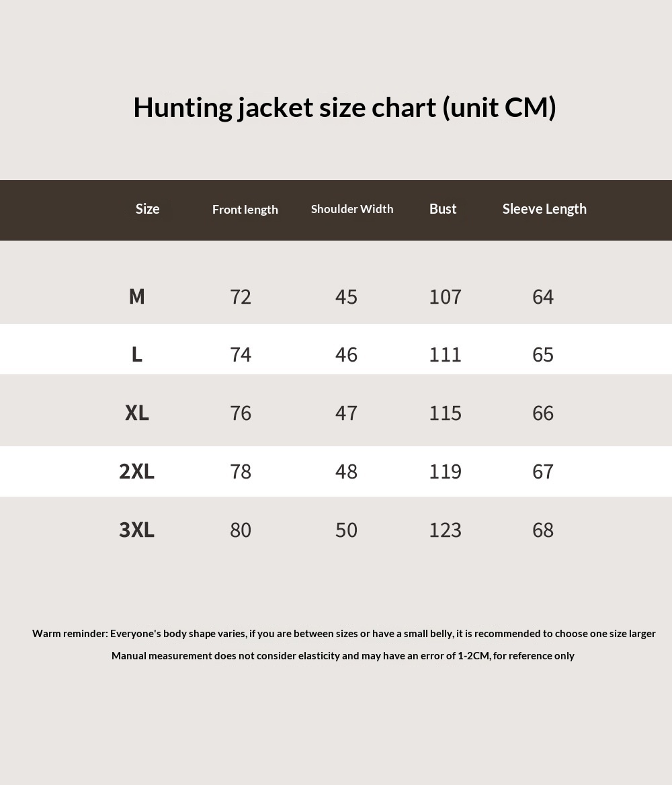Click front length value 78
Image resolution: width=672 pixels, height=785 pixels.
point(241,471)
